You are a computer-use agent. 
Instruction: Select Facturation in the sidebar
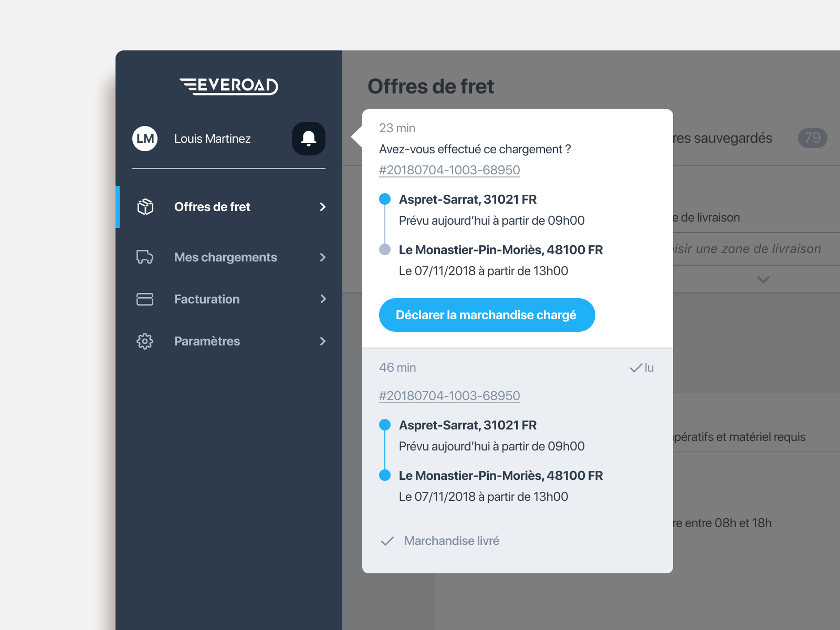click(207, 299)
